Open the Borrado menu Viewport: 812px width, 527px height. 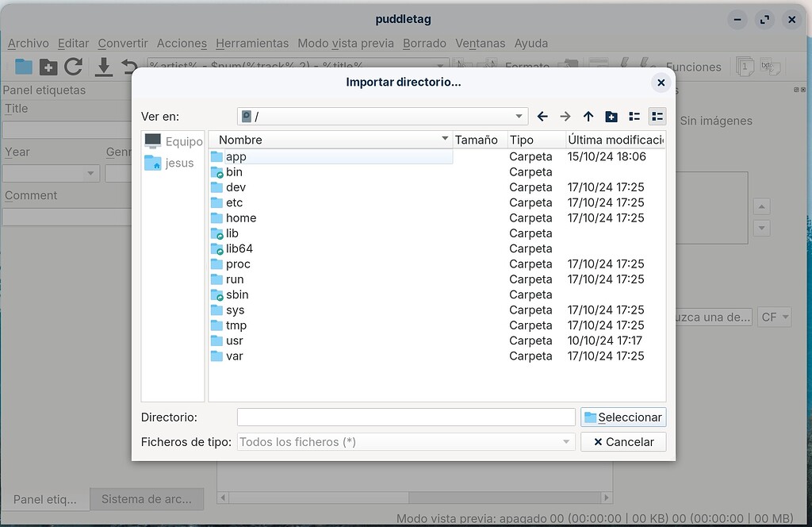pos(425,44)
